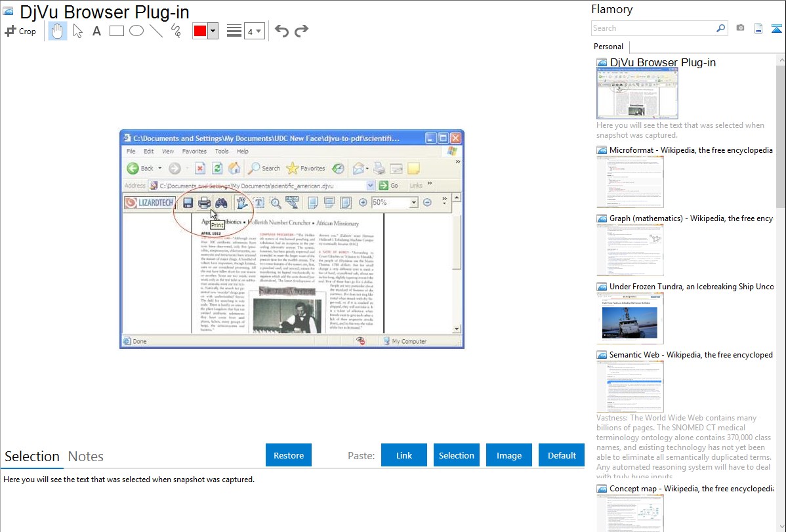Screen dimensions: 786x532
Task: Click the sidebar scrollbar down arrow
Action: click(781, 527)
